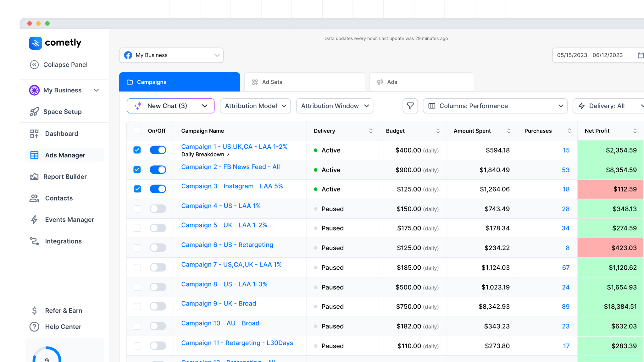Viewport: 644px width, 362px height.
Task: Click the filter funnel icon button
Action: [410, 106]
